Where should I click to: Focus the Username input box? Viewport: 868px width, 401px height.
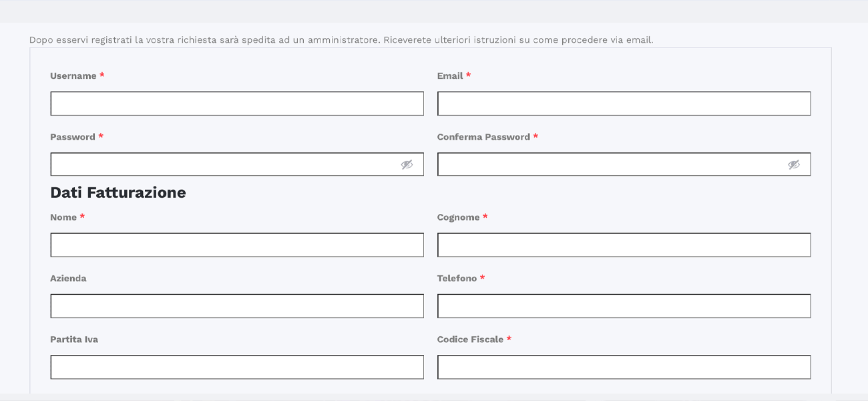point(237,104)
